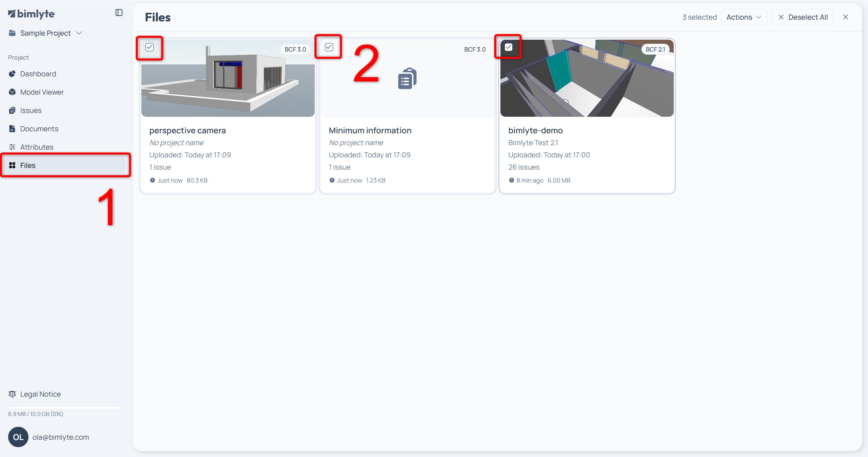The image size is (868, 457).
Task: Collapse the sidebar panel icon
Action: coord(119,13)
